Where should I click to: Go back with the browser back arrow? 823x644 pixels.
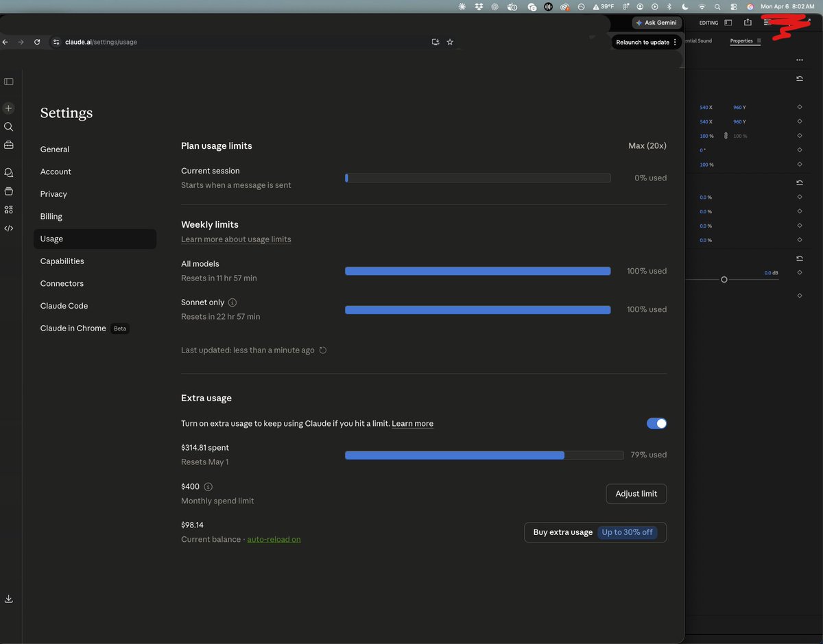click(5, 42)
